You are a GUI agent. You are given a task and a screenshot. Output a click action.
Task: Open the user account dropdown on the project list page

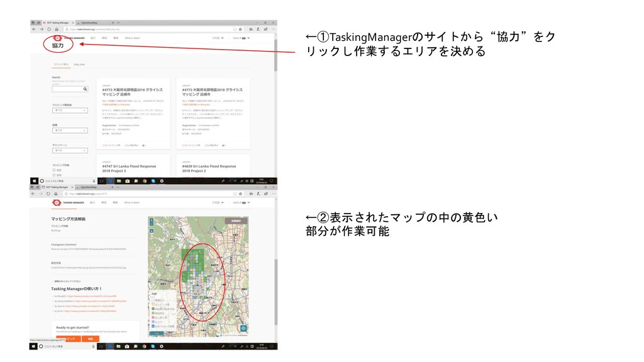coord(241,38)
